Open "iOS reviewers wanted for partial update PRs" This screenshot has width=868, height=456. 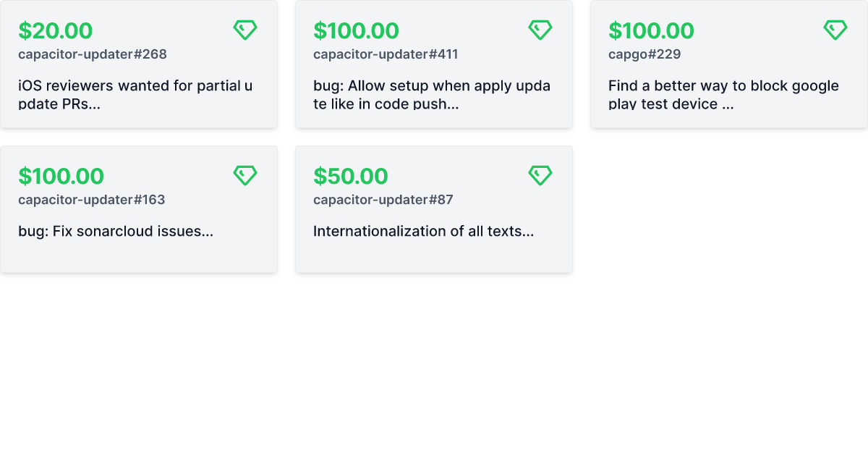pos(135,95)
